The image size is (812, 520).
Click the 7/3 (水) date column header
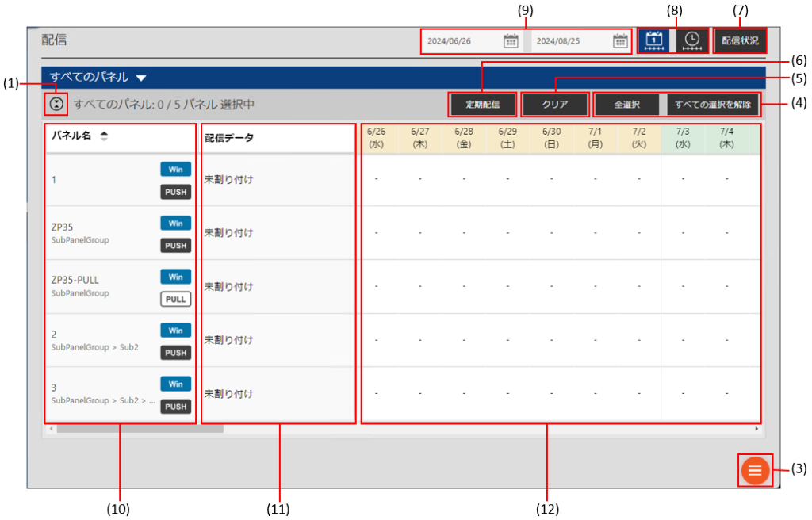coord(683,138)
